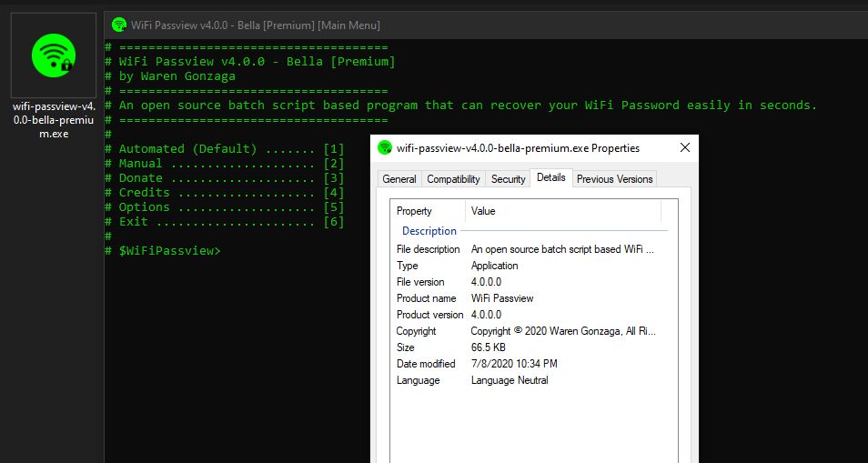Select the Product version row
Viewport: 868px width, 463px height.
pyautogui.click(x=526, y=315)
